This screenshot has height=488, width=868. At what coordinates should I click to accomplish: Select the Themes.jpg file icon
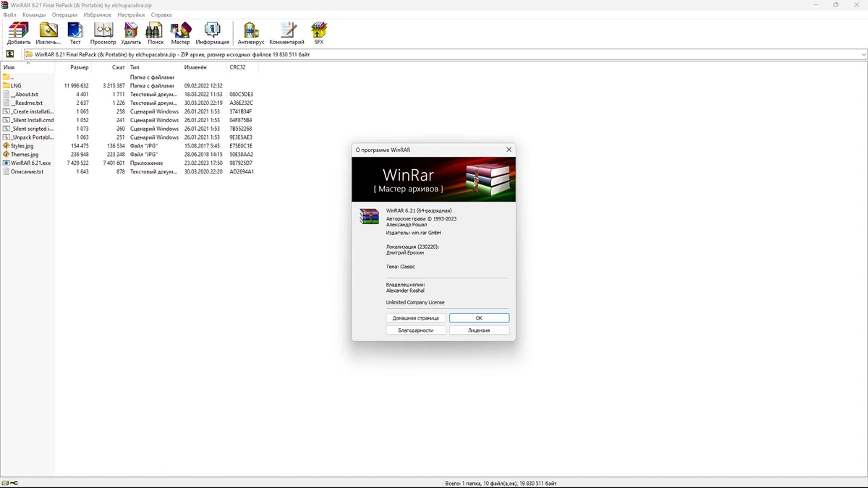(x=7, y=154)
